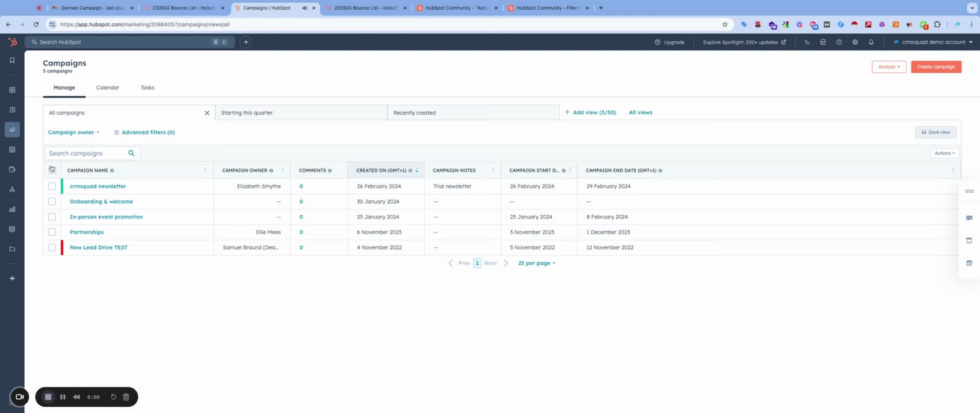Image resolution: width=980 pixels, height=413 pixels.
Task: Open Settings gear in HubSpot top bar
Action: pos(855,42)
